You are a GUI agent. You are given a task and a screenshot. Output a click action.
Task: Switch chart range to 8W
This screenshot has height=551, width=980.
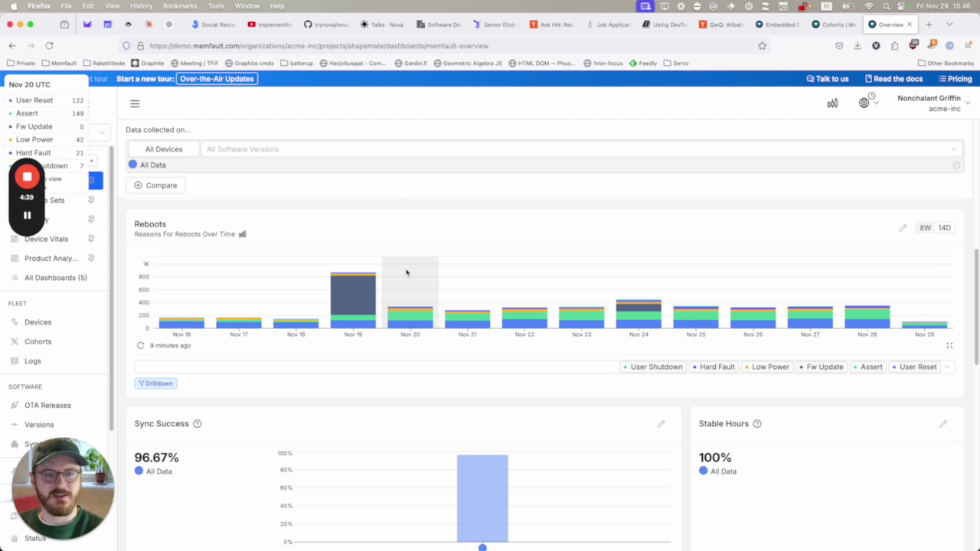pyautogui.click(x=925, y=228)
